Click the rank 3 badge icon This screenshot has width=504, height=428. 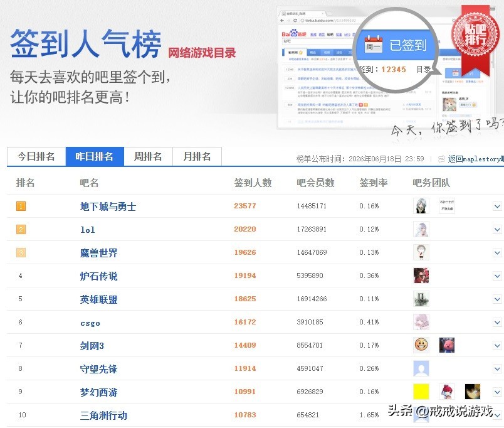coord(21,253)
